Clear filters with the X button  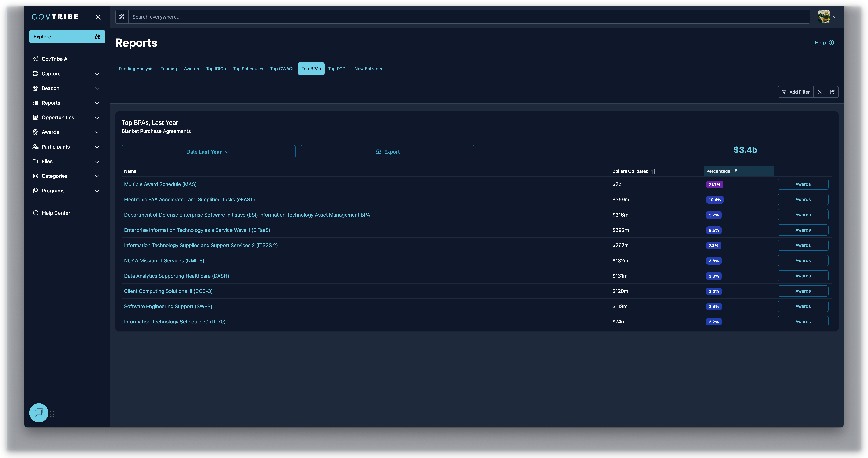pos(819,92)
